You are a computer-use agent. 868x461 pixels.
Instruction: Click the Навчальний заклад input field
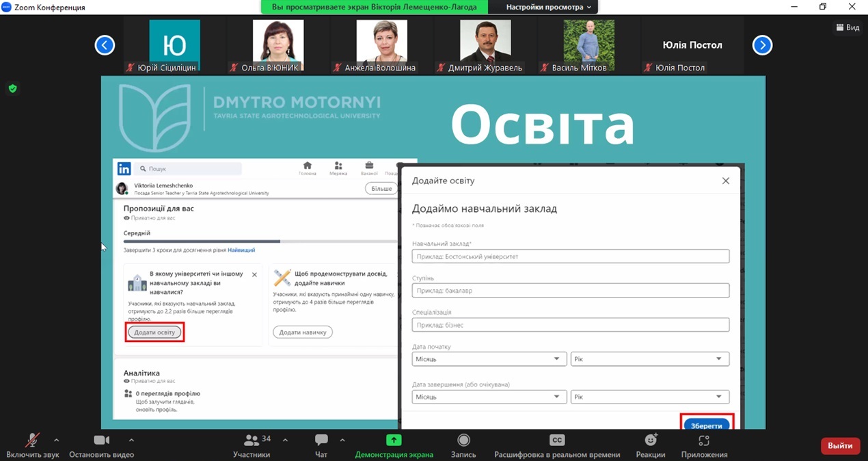click(x=571, y=256)
